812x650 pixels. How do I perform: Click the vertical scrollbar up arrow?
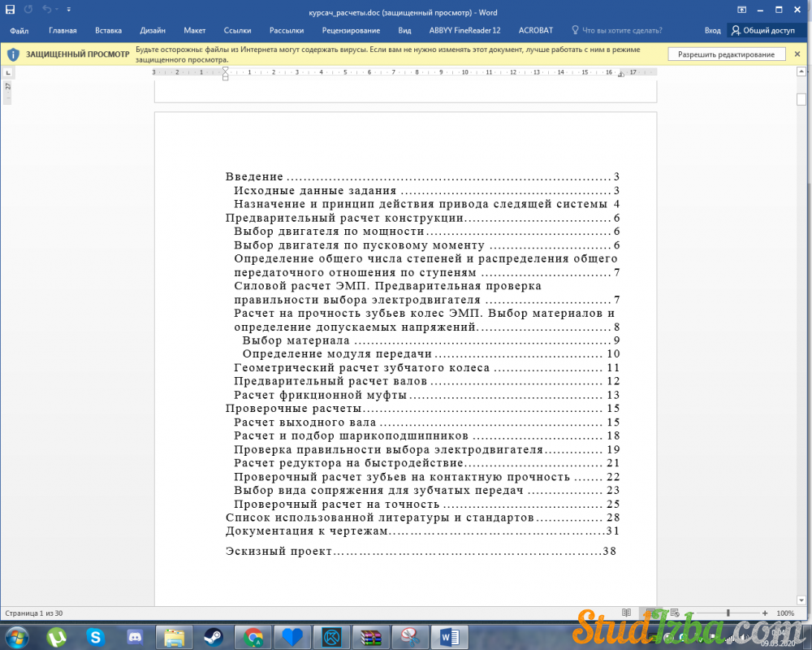[801, 71]
